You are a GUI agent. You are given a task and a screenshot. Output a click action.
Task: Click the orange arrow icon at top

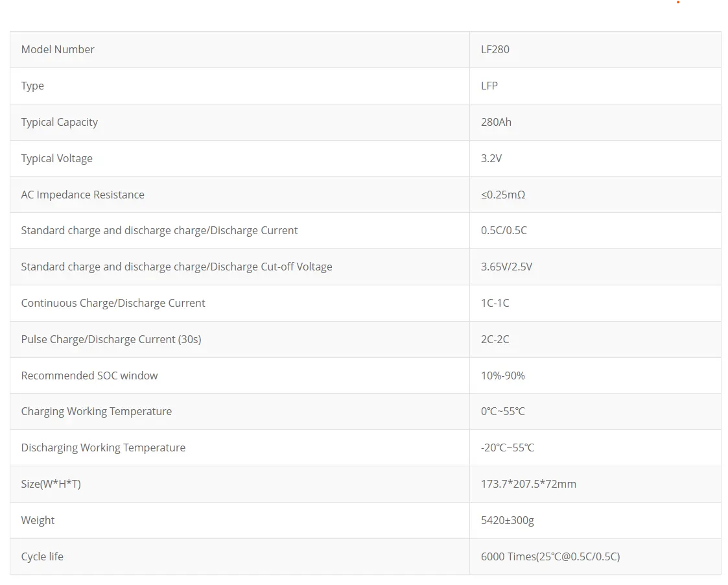point(679,2)
